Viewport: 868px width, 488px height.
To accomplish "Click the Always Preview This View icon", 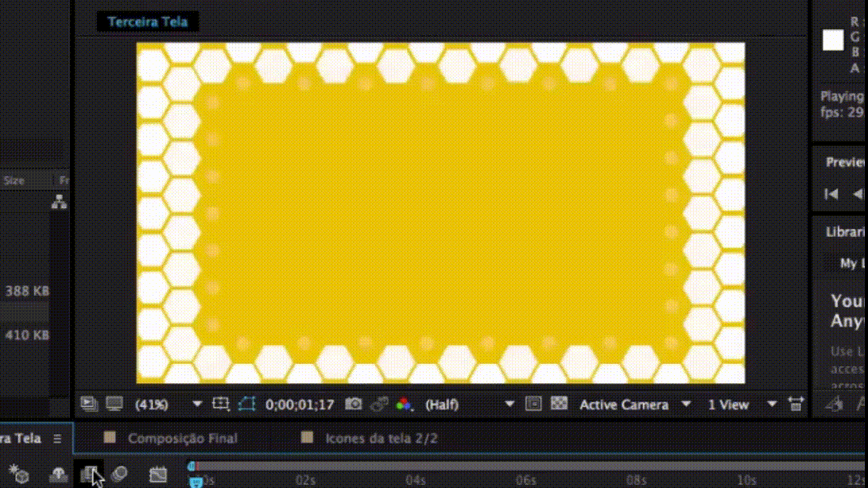I will (x=89, y=404).
